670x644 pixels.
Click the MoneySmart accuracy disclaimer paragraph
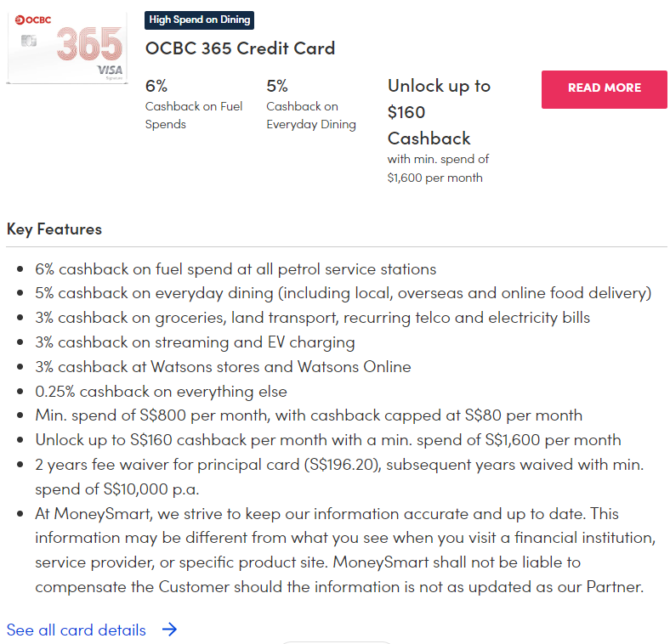[338, 551]
